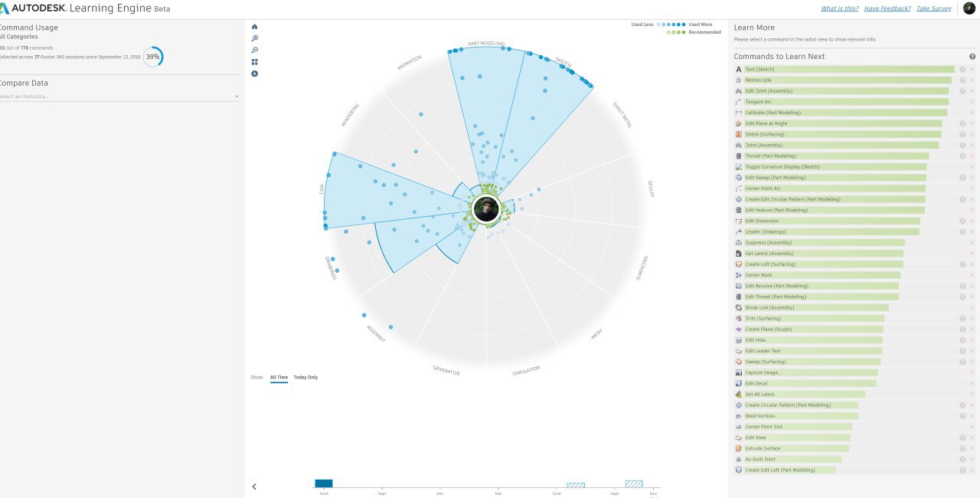This screenshot has width=980, height=498.
Task: Select the Rendering category label
Action: 350,114
